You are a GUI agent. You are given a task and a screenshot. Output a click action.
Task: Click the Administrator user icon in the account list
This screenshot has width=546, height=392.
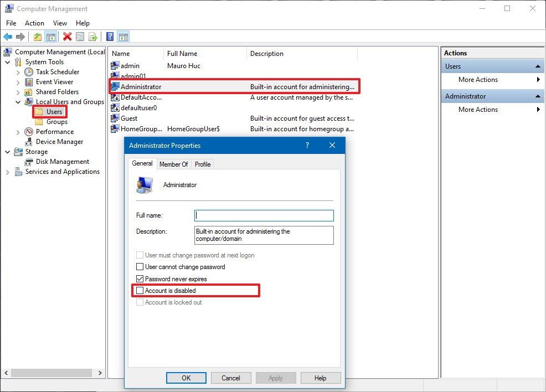115,86
